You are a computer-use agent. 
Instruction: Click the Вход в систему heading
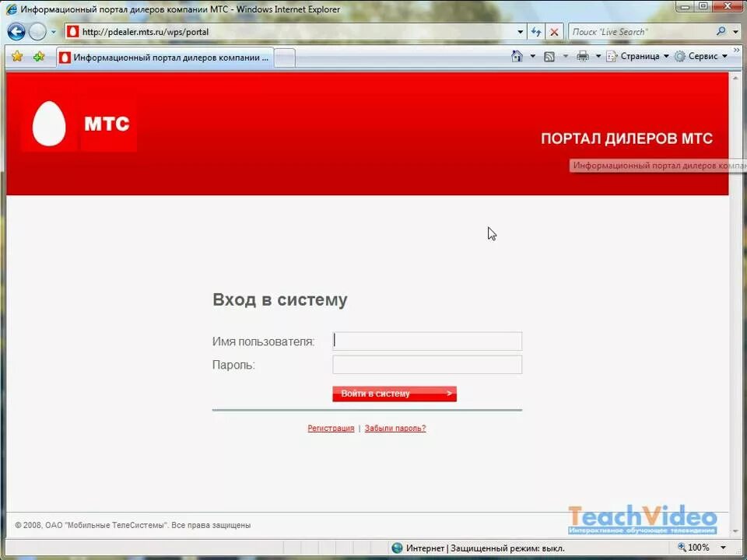coord(280,299)
